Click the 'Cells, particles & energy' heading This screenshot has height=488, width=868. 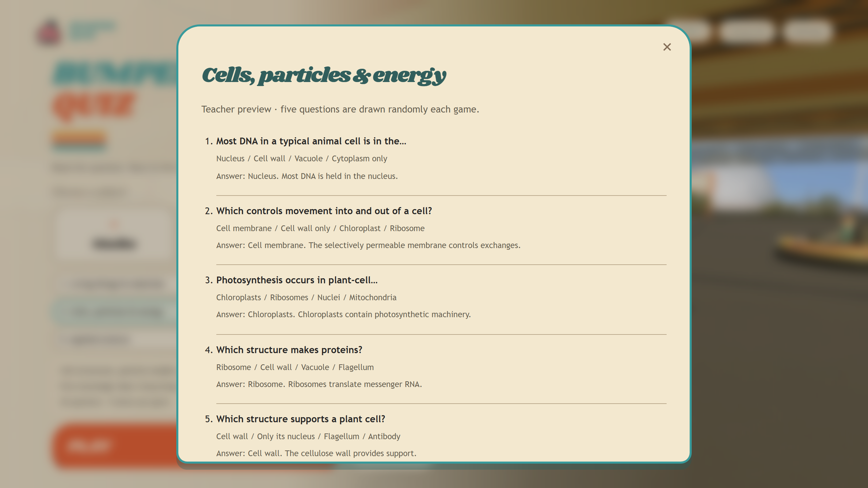324,76
